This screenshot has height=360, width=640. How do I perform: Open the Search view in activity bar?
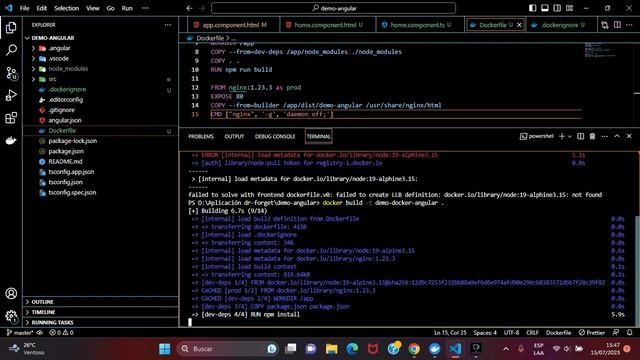pos(11,50)
